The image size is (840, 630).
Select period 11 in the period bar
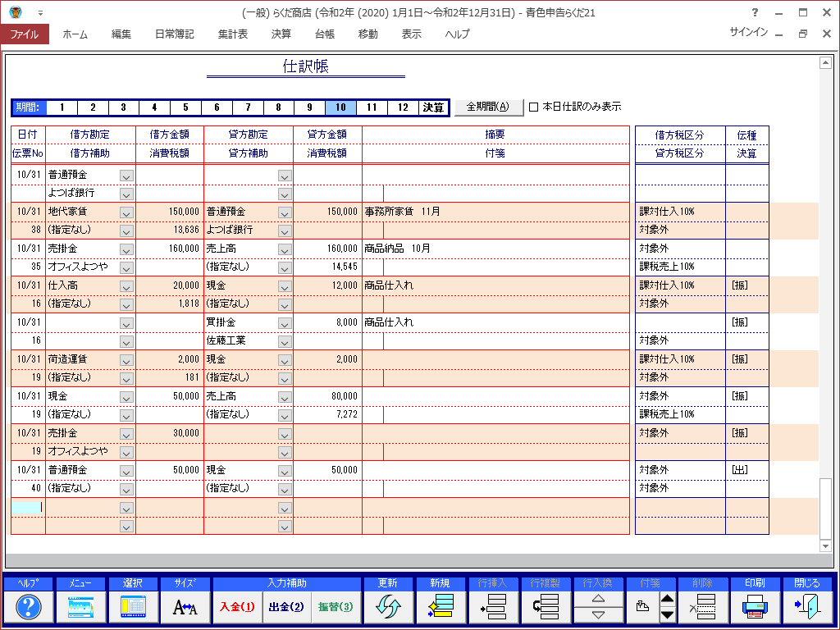pyautogui.click(x=372, y=107)
